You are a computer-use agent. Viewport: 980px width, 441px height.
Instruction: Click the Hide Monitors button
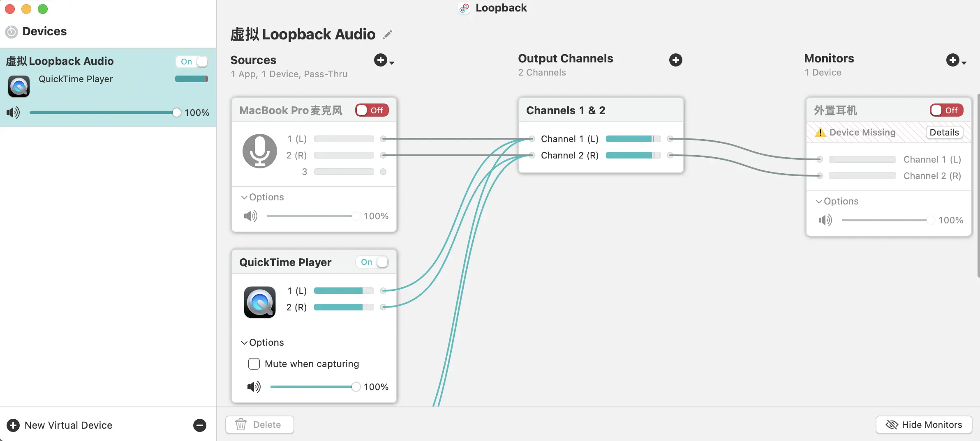tap(924, 425)
